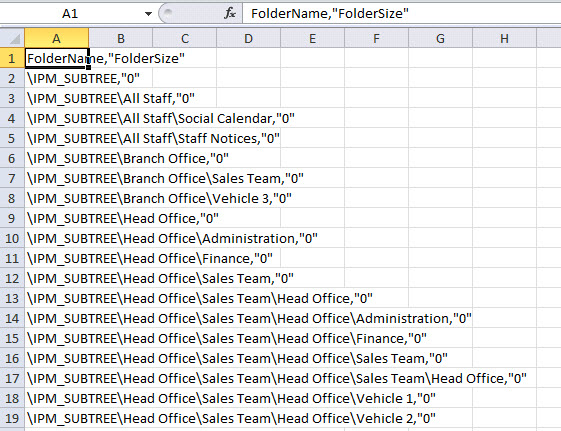561x431 pixels.
Task: Click the fill handle of cell A1
Action: tap(88, 67)
